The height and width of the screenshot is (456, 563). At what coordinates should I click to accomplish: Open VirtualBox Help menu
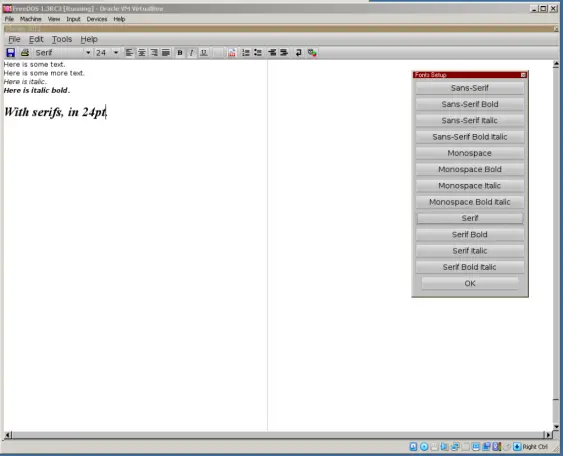[x=119, y=19]
